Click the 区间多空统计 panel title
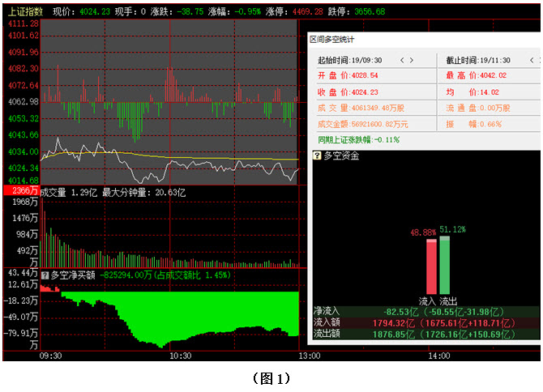543x392 pixels. coord(333,40)
